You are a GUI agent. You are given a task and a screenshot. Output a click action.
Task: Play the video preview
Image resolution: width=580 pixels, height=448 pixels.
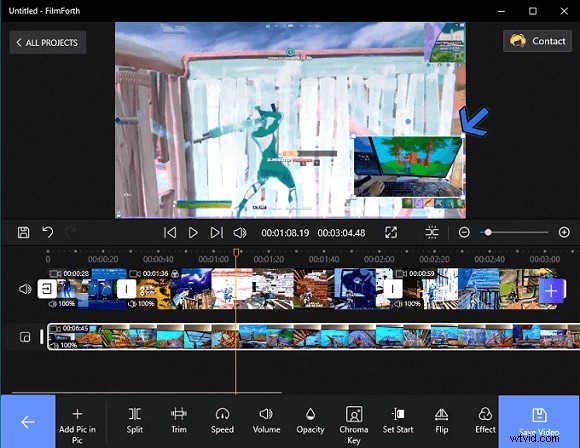193,233
